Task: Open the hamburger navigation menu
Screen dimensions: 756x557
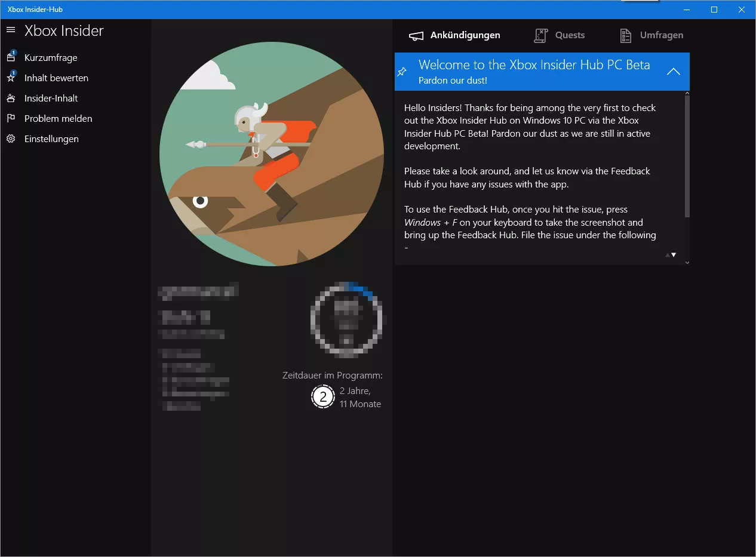Action: [11, 30]
